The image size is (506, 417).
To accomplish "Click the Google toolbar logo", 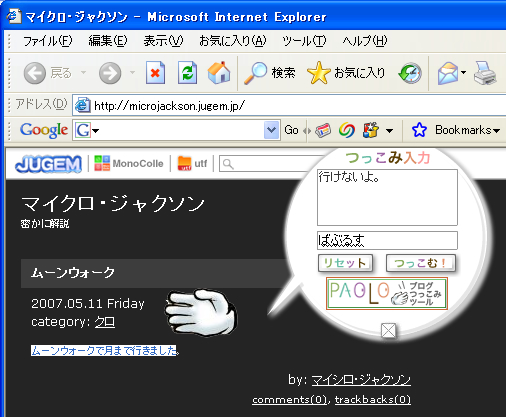I will pos(44,130).
